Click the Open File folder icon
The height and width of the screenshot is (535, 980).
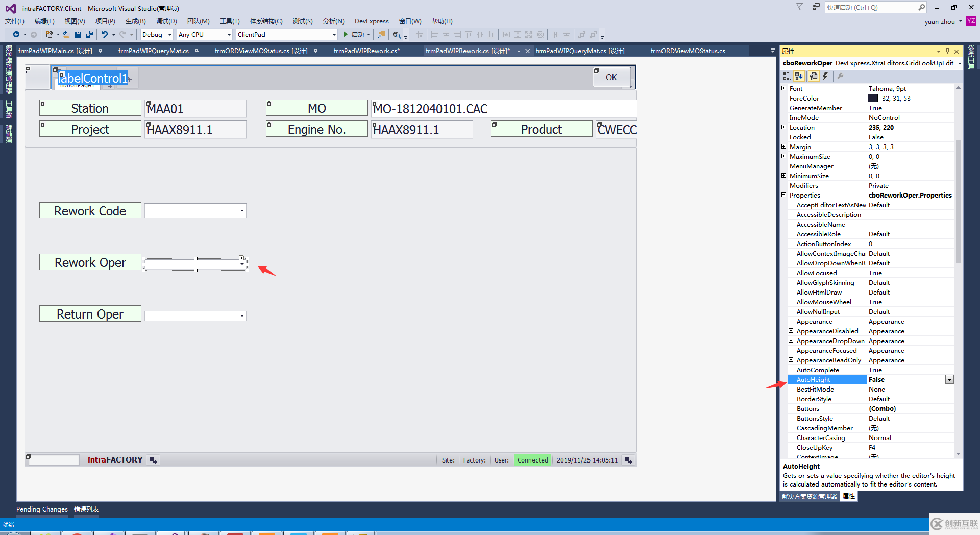66,35
